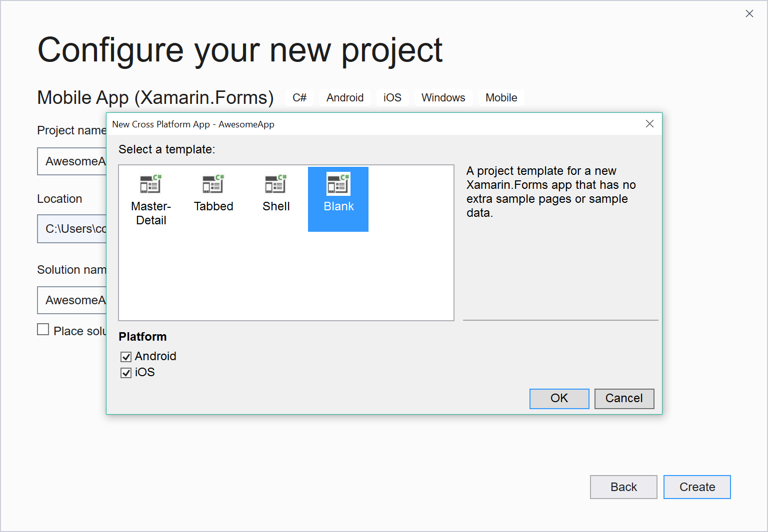Image resolution: width=768 pixels, height=532 pixels.
Task: Click the Windows tag label
Action: (443, 98)
